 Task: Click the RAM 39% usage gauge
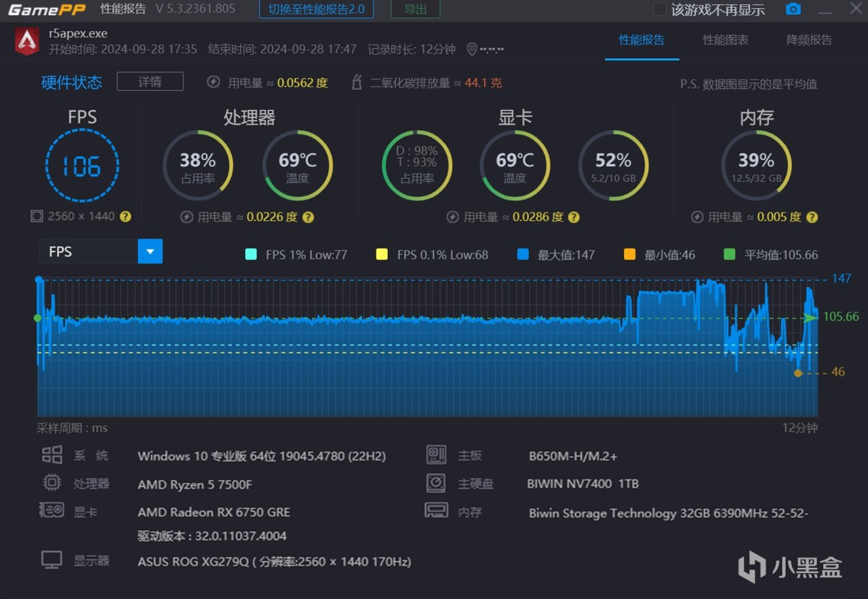[756, 166]
